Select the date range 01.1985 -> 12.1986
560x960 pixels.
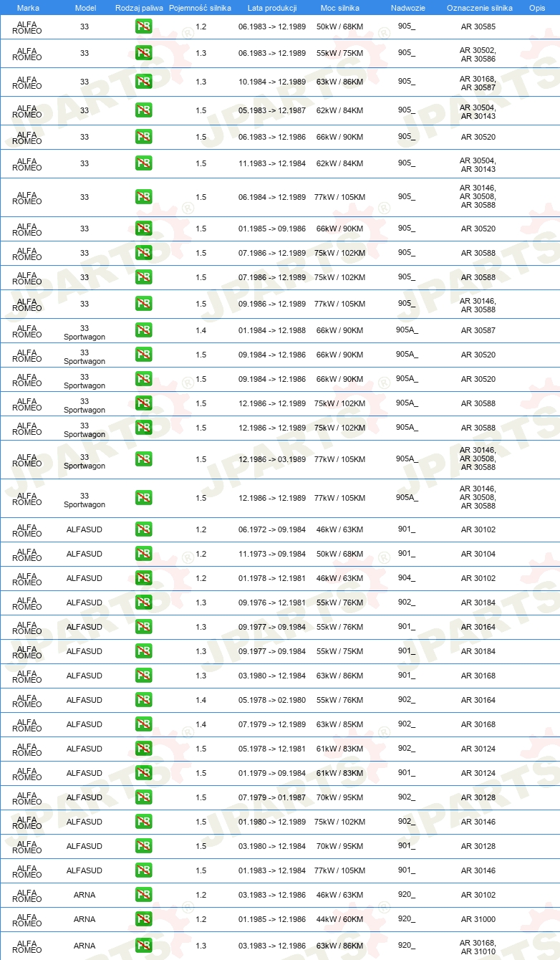tap(272, 919)
